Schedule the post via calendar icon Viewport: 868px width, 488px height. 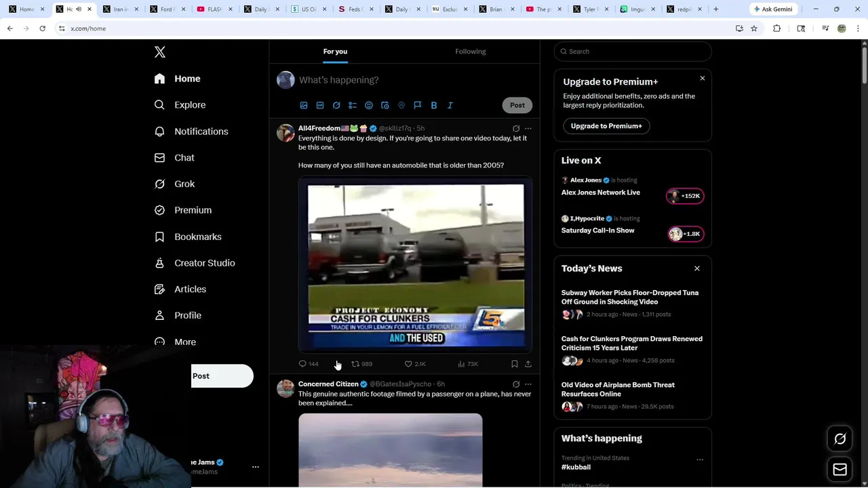coord(385,105)
